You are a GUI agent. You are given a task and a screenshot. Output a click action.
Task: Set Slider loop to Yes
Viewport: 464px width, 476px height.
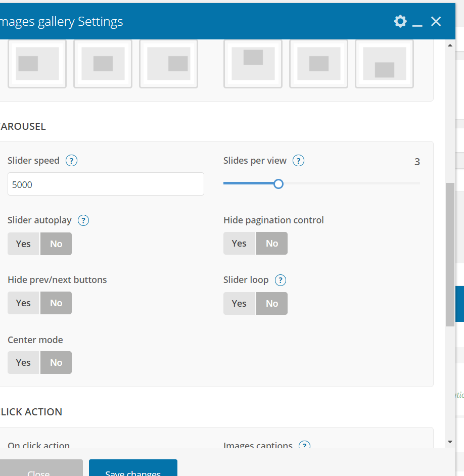(239, 303)
